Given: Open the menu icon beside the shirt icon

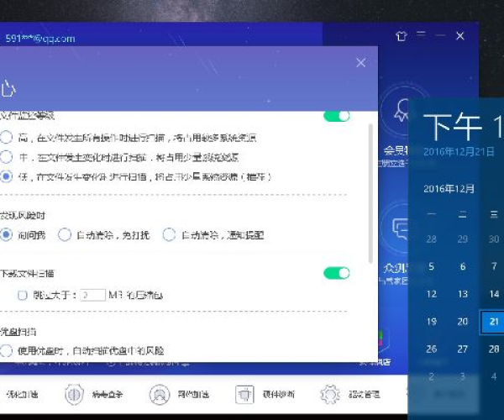Looking at the screenshot, I should click(x=421, y=34).
